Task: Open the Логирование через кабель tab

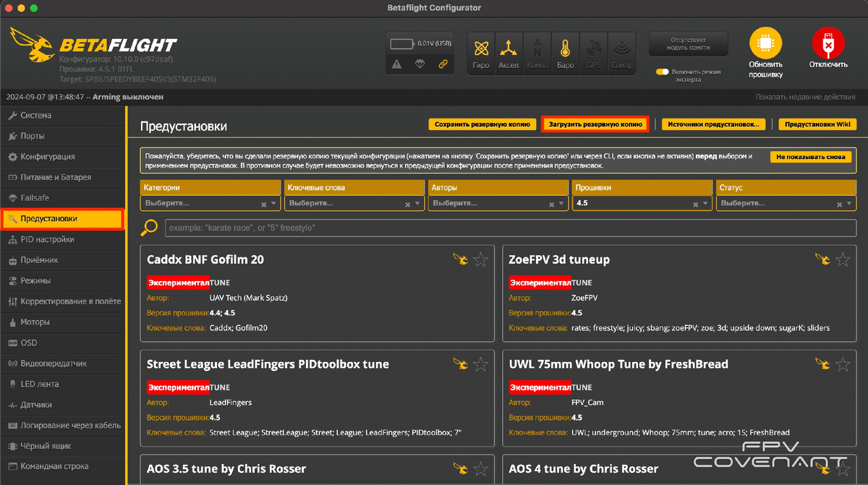Action: [62, 426]
